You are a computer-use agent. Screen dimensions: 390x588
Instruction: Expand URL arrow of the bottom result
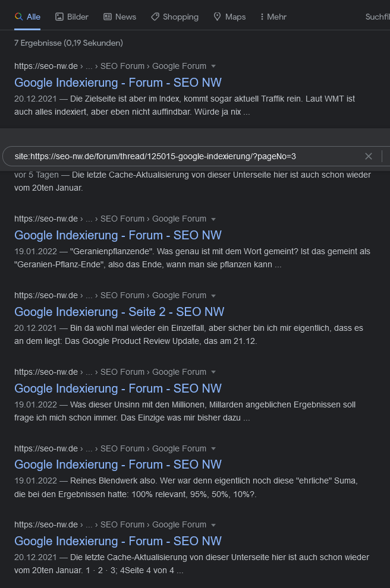pyautogui.click(x=213, y=525)
